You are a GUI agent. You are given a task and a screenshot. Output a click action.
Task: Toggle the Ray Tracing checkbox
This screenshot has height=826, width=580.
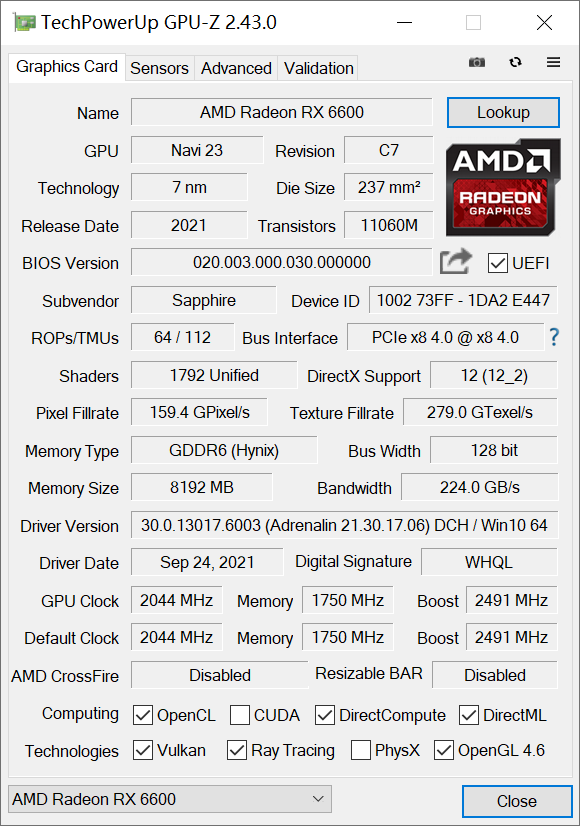pyautogui.click(x=237, y=750)
